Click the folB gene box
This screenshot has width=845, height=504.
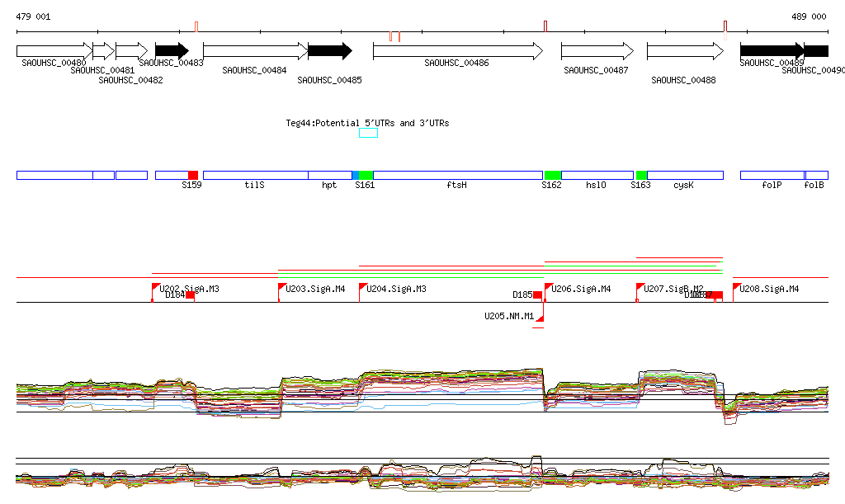[x=816, y=175]
